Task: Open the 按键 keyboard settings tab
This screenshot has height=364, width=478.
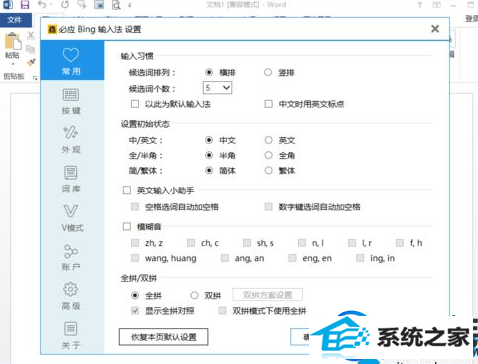Action: (71, 101)
